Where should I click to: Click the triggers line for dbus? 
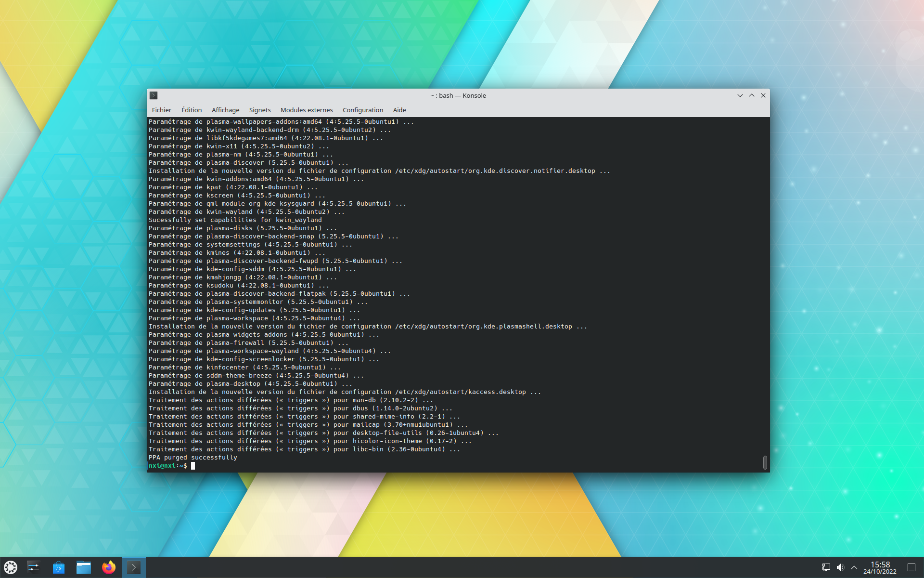301,408
